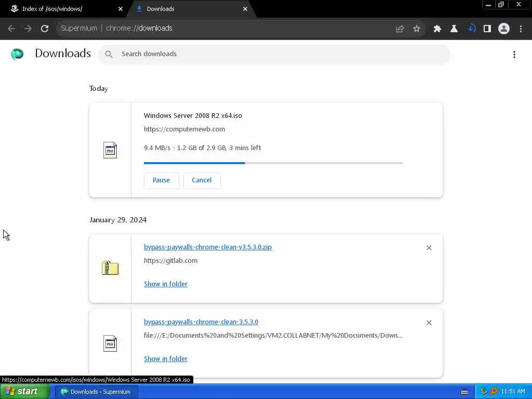532x399 pixels.
Task: Close the Downloads tab
Action: pos(245,9)
